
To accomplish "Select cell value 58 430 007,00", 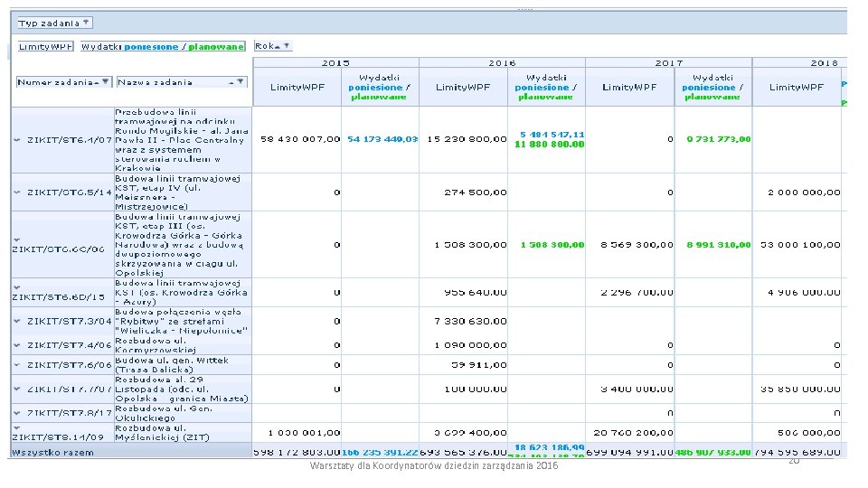I will (300, 139).
